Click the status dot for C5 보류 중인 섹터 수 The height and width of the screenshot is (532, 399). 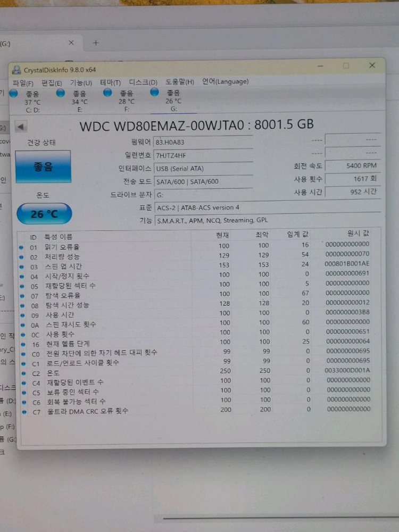pos(24,393)
